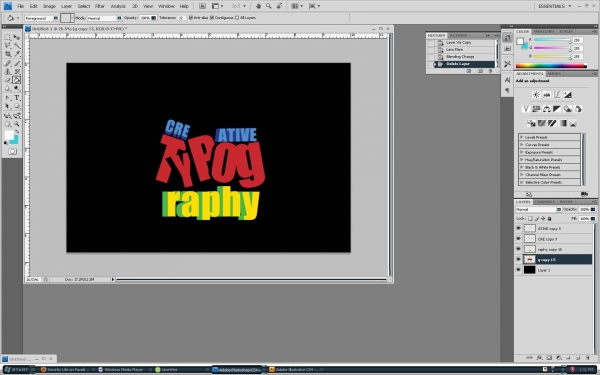Open Essentials workspace switcher

pos(555,6)
